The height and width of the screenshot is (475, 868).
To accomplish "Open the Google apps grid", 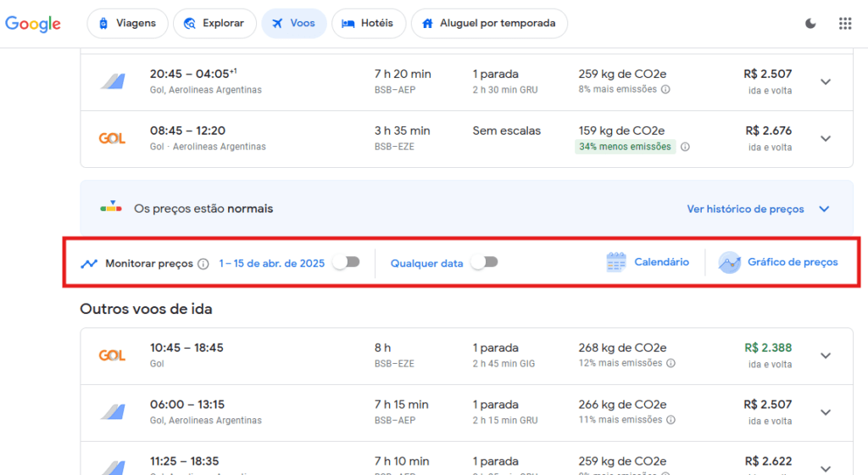I will click(844, 24).
